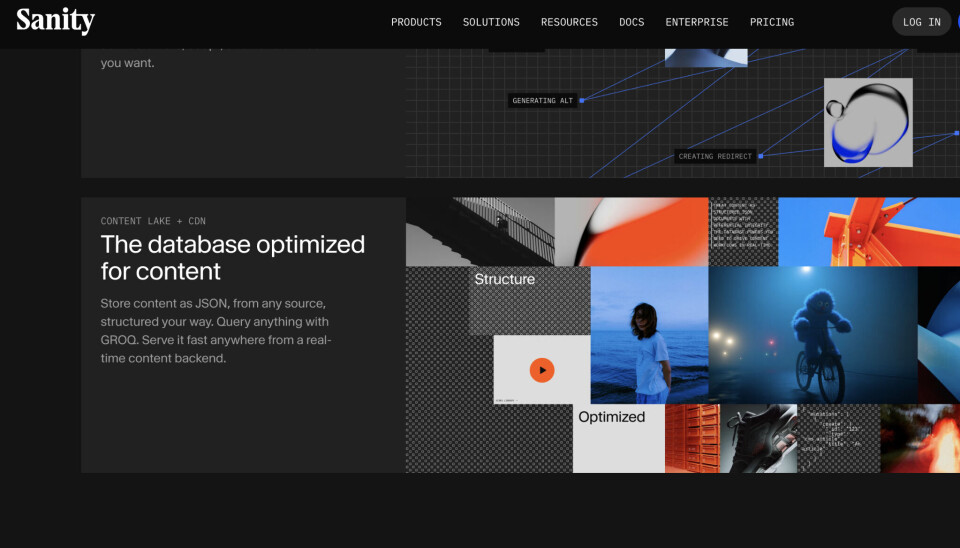Select the Creating Redirect label node
This screenshot has width=960, height=548.
click(715, 156)
